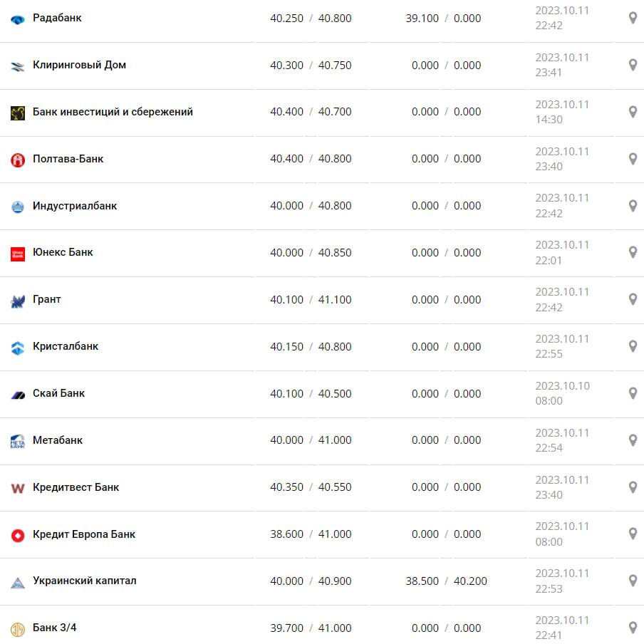Click location pin for Метабанк
The image size is (644, 644).
633,440
